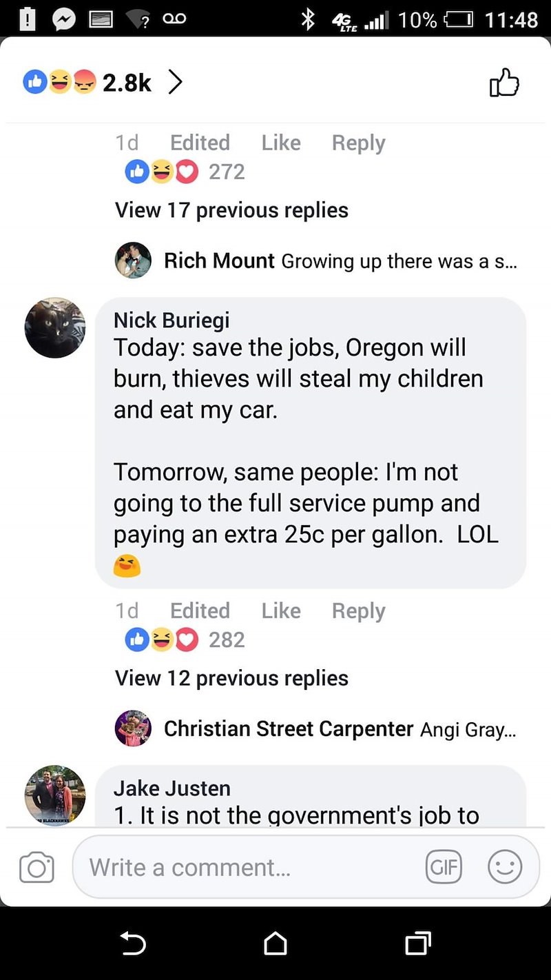551x980 pixels.
Task: Open the camera icon beside comment box
Action: pyautogui.click(x=37, y=867)
